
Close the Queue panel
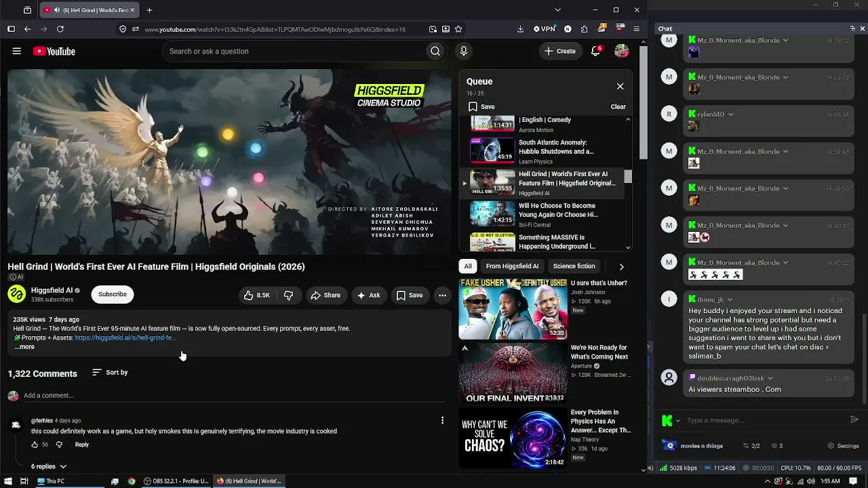(x=620, y=86)
